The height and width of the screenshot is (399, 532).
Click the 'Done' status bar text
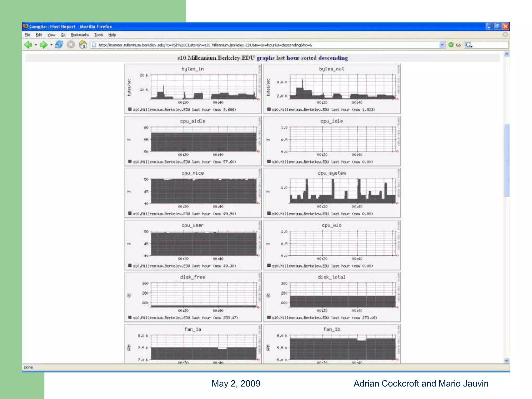coord(28,367)
